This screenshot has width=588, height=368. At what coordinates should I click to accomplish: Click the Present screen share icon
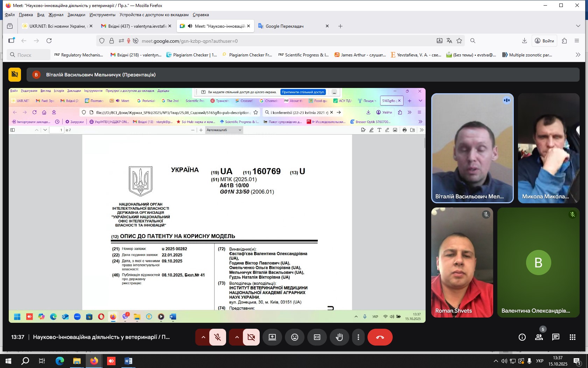tap(272, 337)
